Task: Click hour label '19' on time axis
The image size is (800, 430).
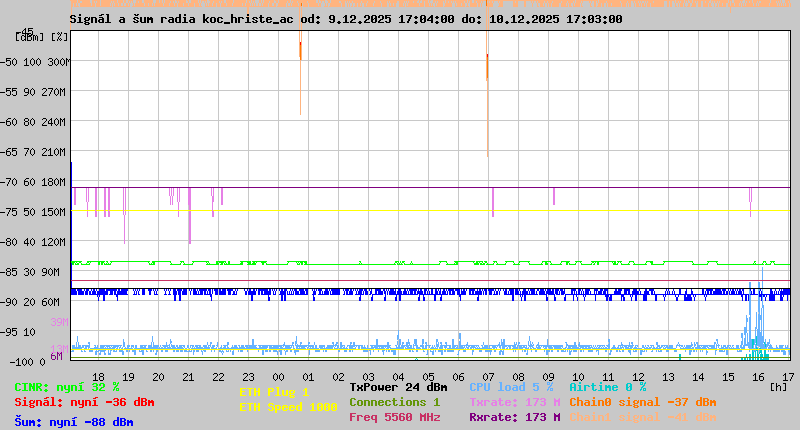Action: click(x=129, y=377)
